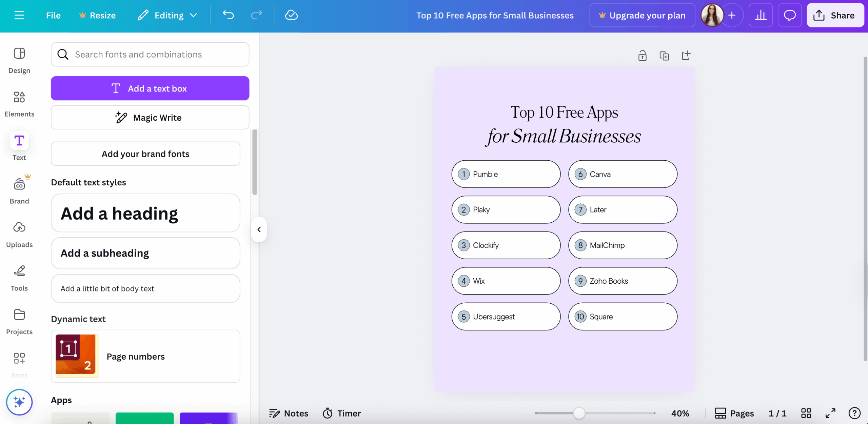This screenshot has width=868, height=424.
Task: Click the zoom slider handle
Action: [579, 413]
